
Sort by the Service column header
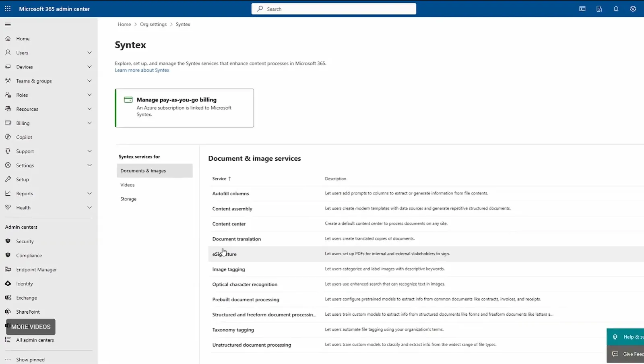[x=221, y=179]
